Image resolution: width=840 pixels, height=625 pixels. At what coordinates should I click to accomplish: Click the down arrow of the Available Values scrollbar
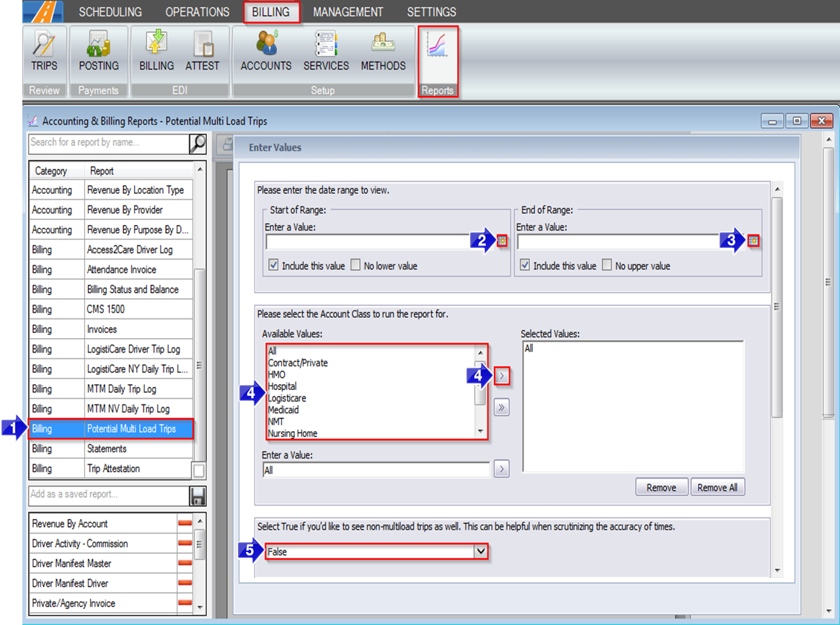pos(480,431)
